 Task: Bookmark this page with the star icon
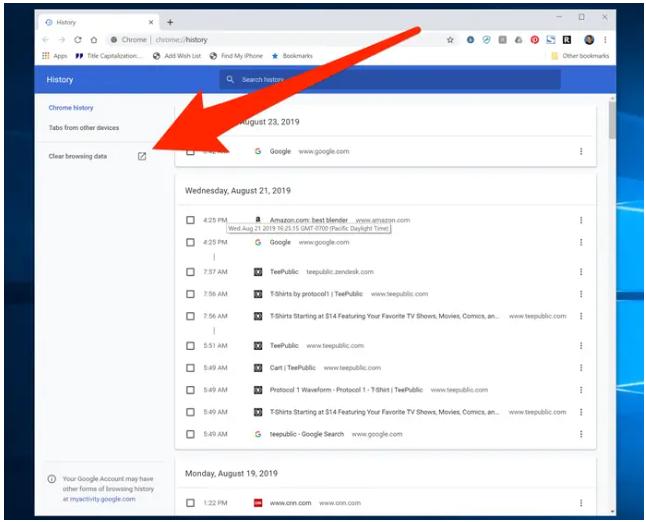click(x=450, y=40)
